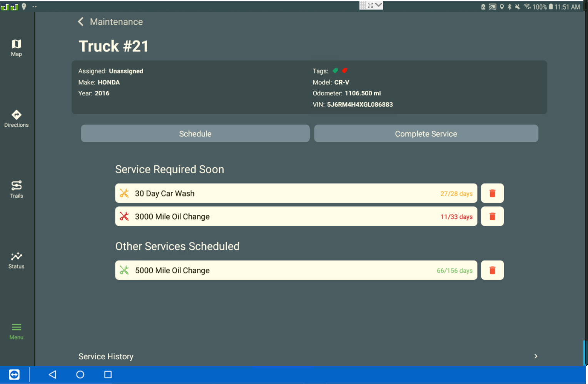
Task: Go back to Maintenance using the back chevron
Action: (x=81, y=22)
